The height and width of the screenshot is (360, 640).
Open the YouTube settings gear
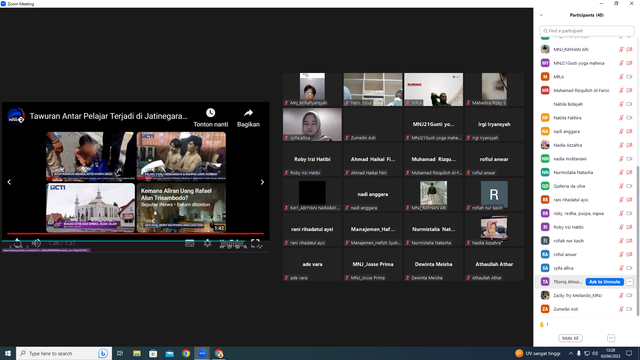pyautogui.click(x=207, y=243)
